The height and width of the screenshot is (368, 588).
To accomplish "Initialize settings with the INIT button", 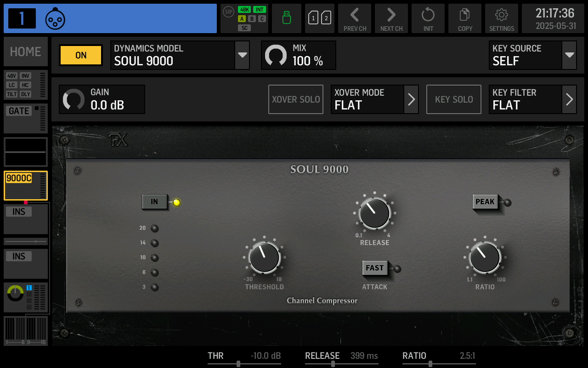I will tap(428, 18).
